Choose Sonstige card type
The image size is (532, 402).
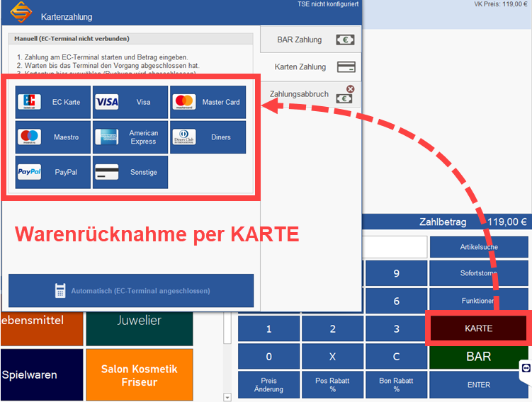click(x=130, y=172)
